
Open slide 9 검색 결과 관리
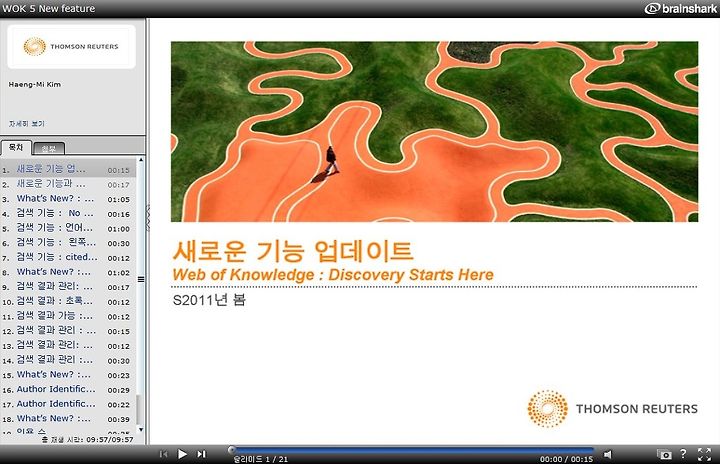tap(68, 287)
